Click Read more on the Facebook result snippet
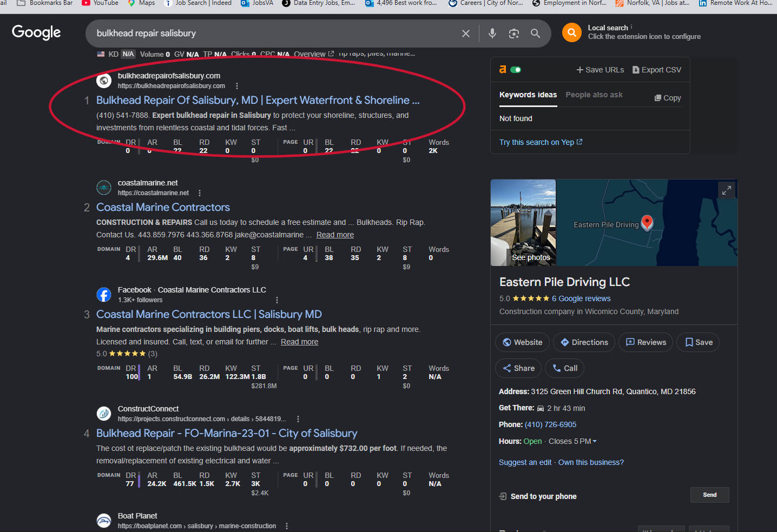Viewport: 777px width, 532px height. (299, 342)
